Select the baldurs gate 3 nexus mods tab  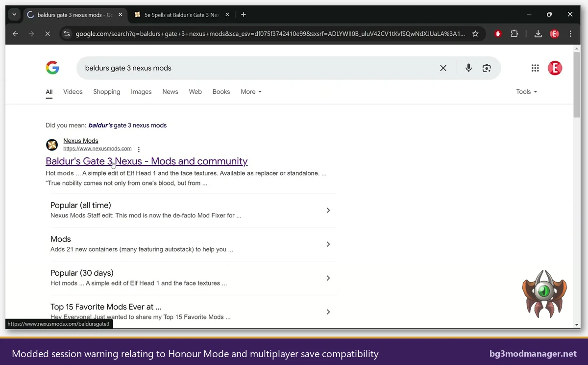point(74,15)
